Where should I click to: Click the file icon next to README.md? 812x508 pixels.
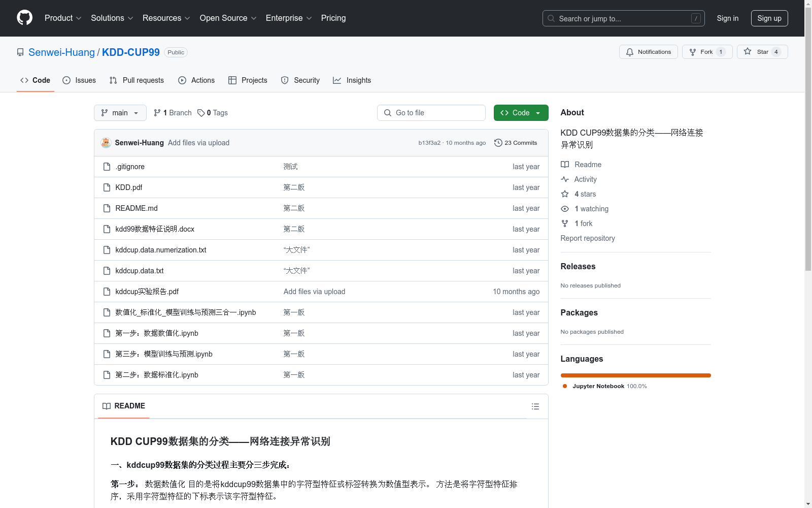(x=107, y=208)
